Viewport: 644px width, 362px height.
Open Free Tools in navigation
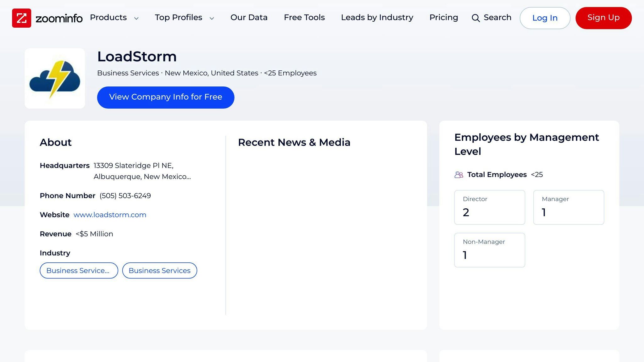pos(304,17)
